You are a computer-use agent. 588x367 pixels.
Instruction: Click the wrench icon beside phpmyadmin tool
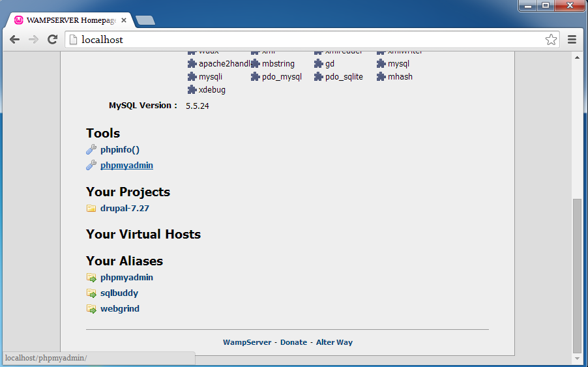click(x=91, y=166)
